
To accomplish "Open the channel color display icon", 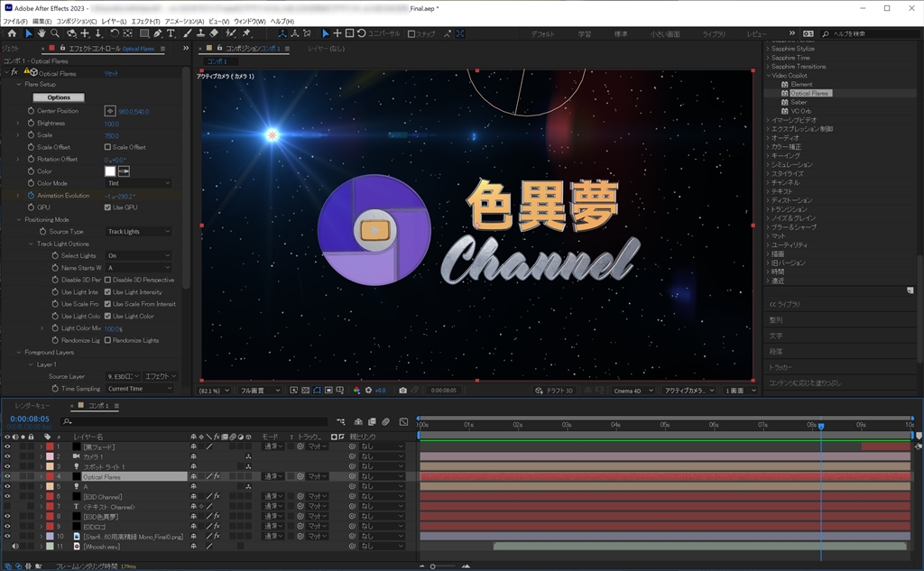I will (356, 390).
